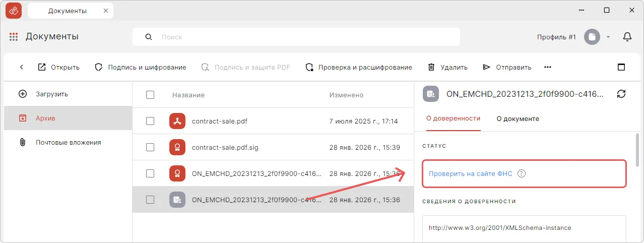
Task: Refresh the power of attorney details
Action: pyautogui.click(x=621, y=94)
